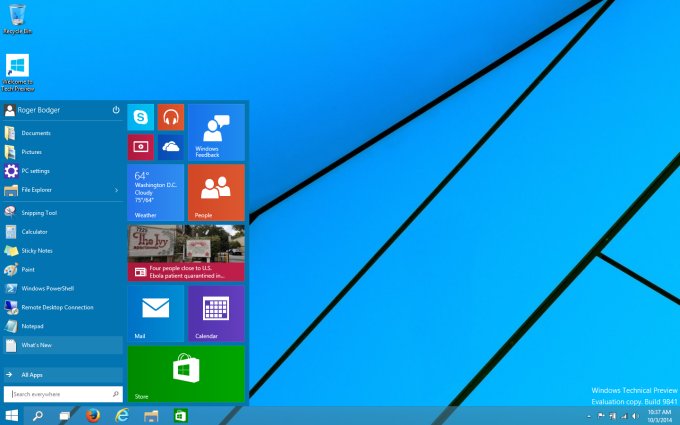Click the network signal tray icon

(624, 416)
